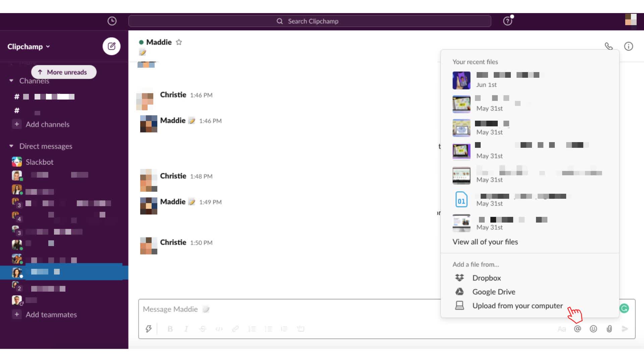Viewport: 644px width, 362px height.
Task: Open the history clock icon
Action: (x=112, y=21)
